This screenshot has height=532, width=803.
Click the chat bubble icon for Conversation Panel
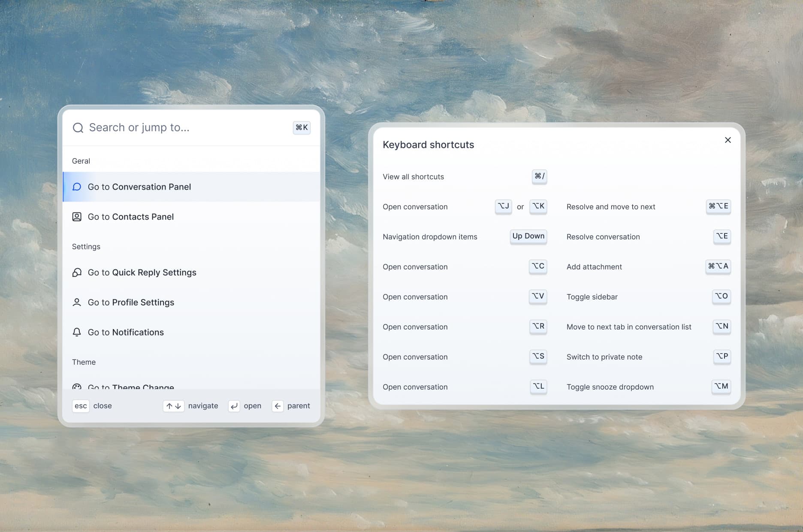tap(77, 187)
